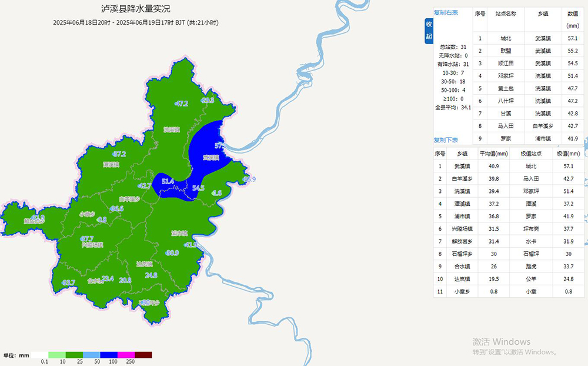Viewport: 588px width, 366px height.
Task: Select station 联盟 in the upper table
Action: pos(506,51)
